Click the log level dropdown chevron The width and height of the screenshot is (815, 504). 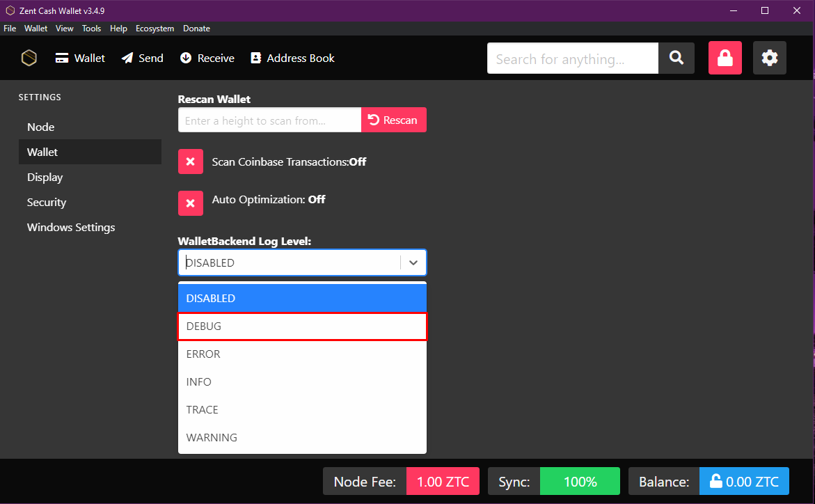pyautogui.click(x=413, y=262)
